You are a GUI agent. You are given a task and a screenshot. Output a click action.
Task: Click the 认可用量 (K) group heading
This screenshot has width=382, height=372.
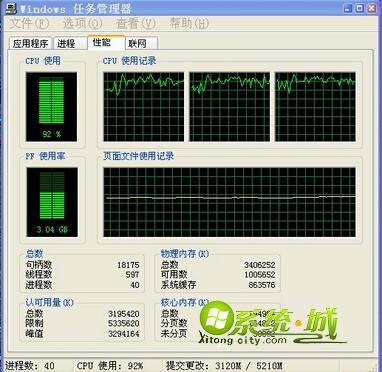(50, 302)
